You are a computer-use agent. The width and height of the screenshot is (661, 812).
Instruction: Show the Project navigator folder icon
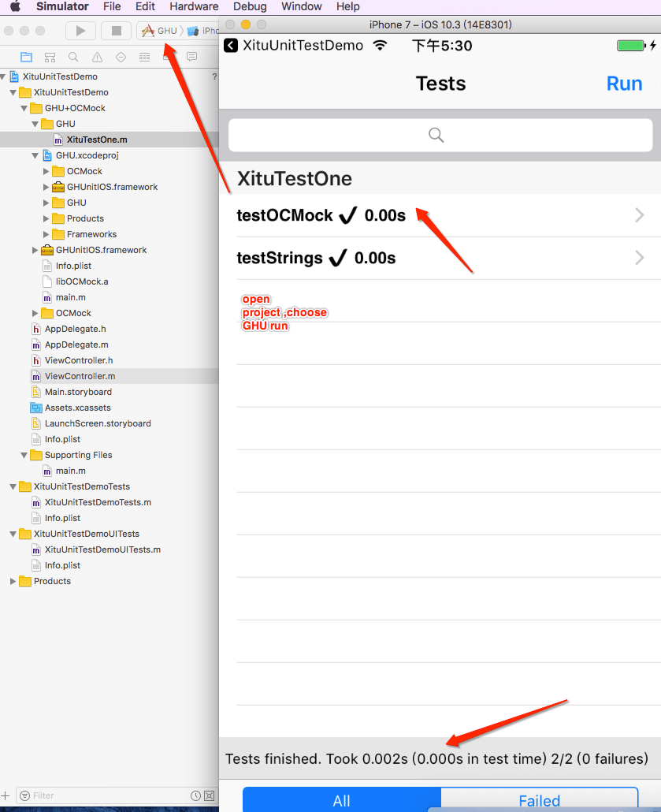pos(26,57)
